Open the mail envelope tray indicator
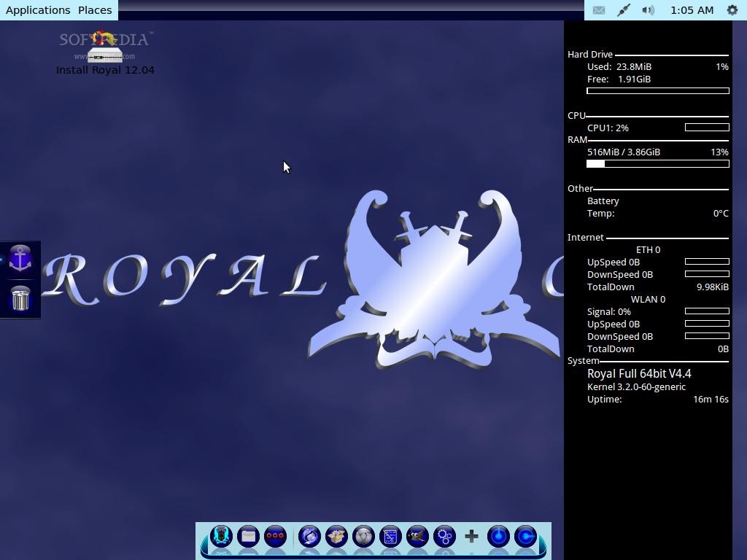Image resolution: width=747 pixels, height=560 pixels. [599, 10]
